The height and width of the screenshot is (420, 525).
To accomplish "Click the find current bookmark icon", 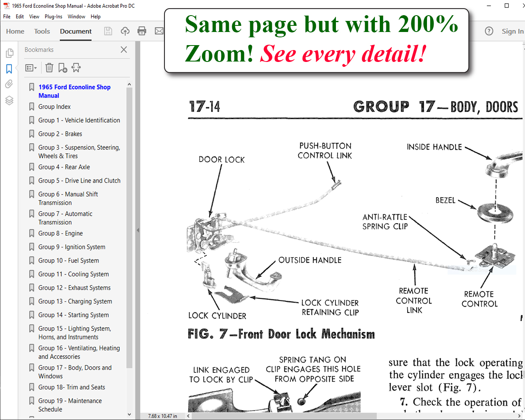I will tap(76, 68).
